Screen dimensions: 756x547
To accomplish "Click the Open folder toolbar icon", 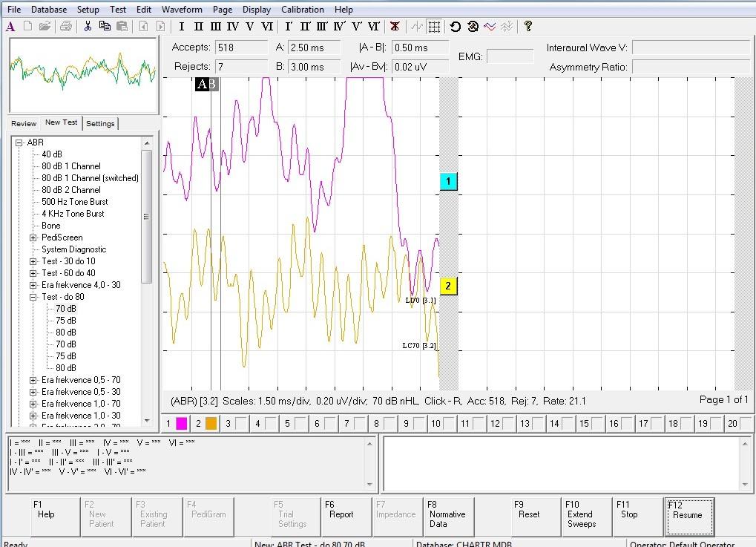I will click(x=45, y=26).
